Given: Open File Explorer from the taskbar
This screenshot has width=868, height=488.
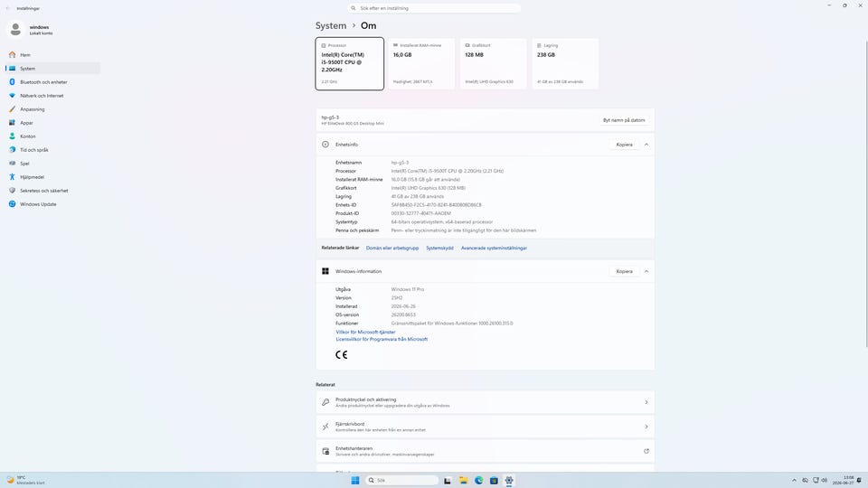Looking at the screenshot, I should 463,480.
